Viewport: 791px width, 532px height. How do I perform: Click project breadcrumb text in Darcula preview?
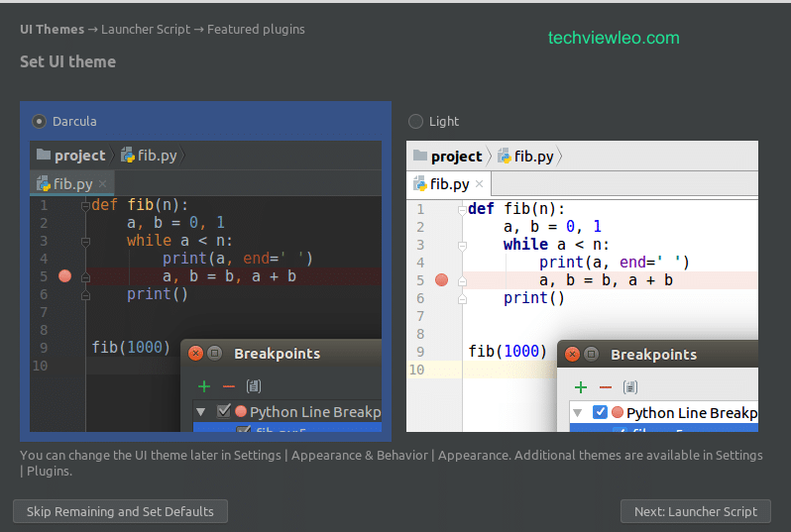79,156
